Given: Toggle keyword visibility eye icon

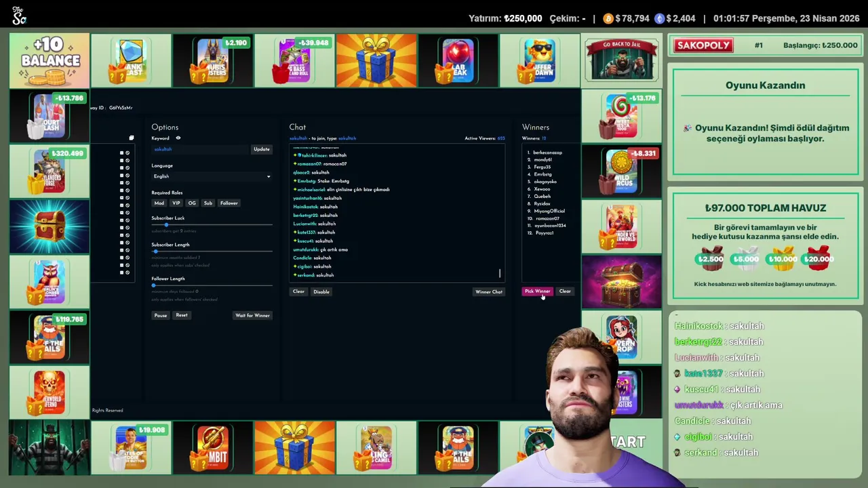Looking at the screenshot, I should point(178,138).
